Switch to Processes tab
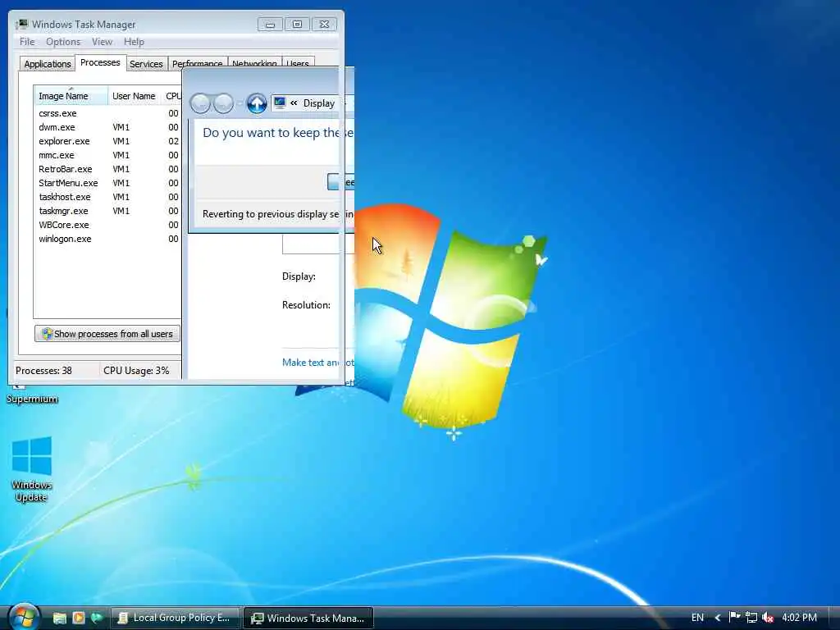 tap(100, 62)
